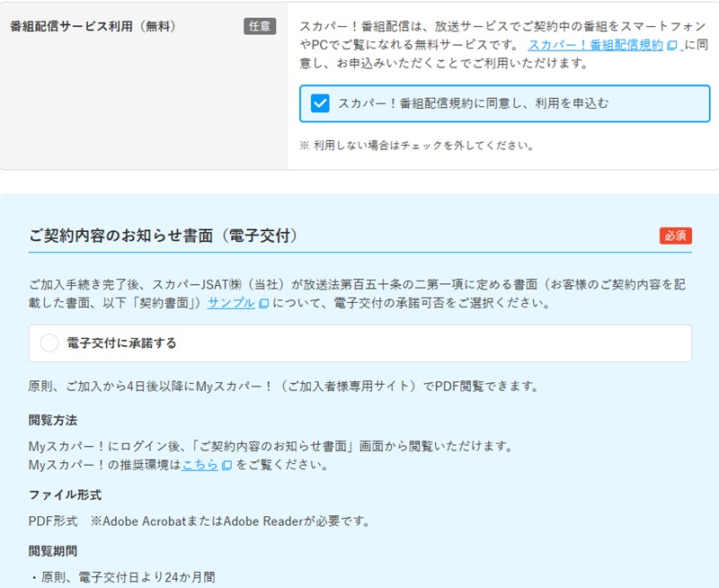Open the スカパー！番組配信規約 link
This screenshot has width=719, height=588.
595,45
